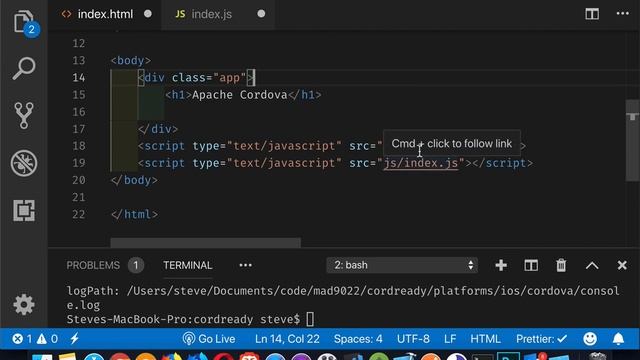Open the Explorer files view

click(24, 22)
